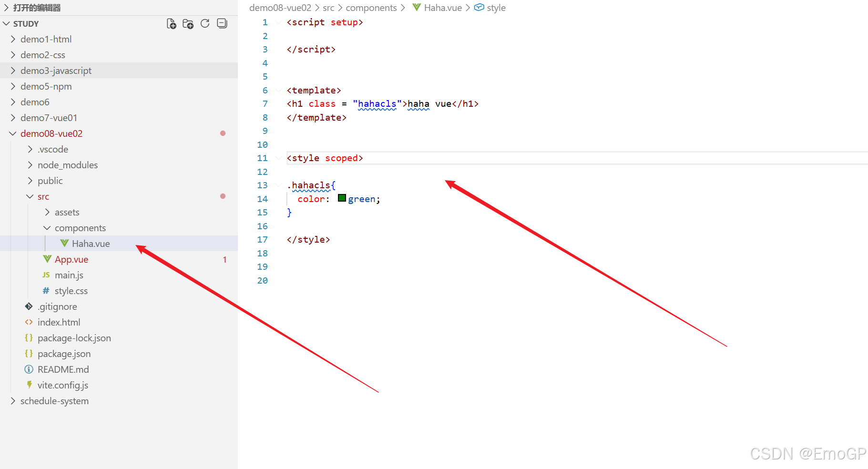The image size is (868, 469).
Task: Click the JS icon beside main.js
Action: point(46,275)
